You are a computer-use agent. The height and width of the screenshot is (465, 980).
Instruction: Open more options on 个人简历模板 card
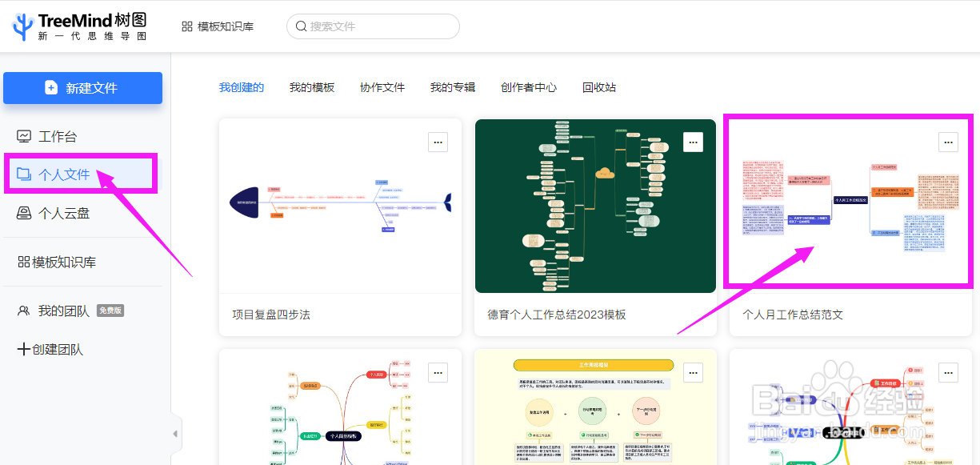click(x=438, y=372)
